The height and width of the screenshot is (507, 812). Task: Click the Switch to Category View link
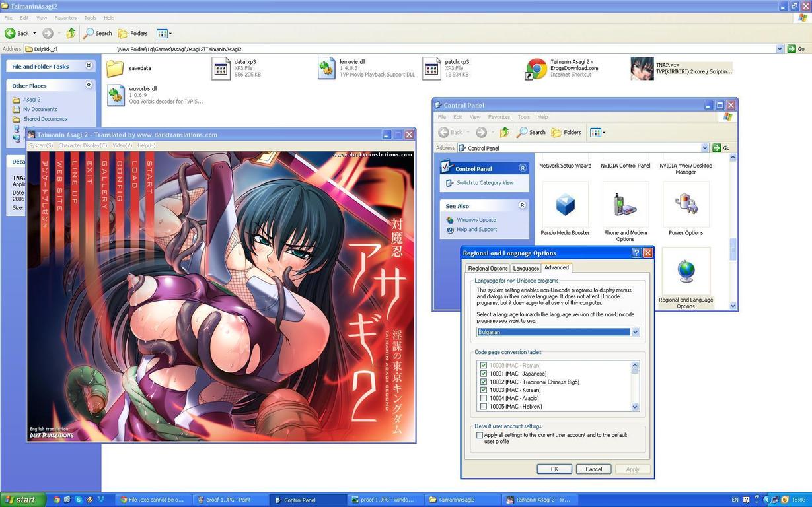(x=484, y=183)
